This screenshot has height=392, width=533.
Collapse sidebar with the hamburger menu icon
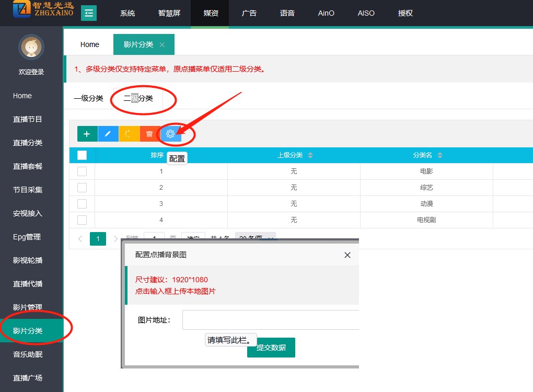[x=89, y=13]
